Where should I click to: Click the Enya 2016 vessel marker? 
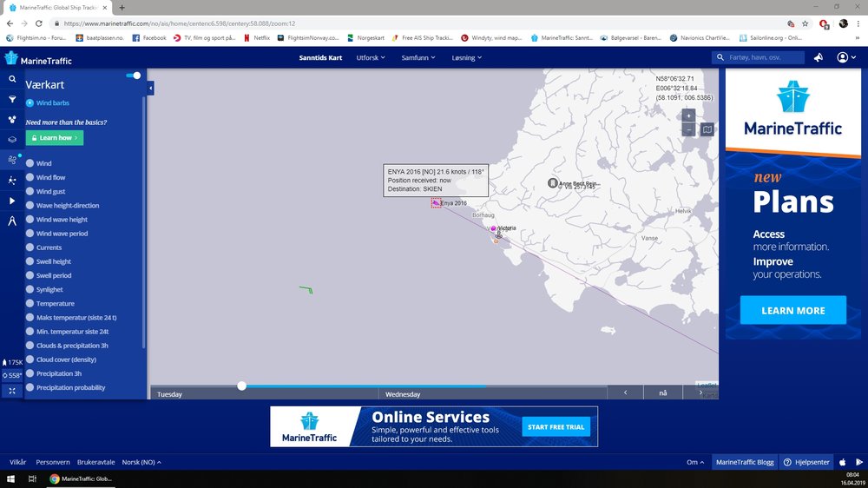[437, 203]
